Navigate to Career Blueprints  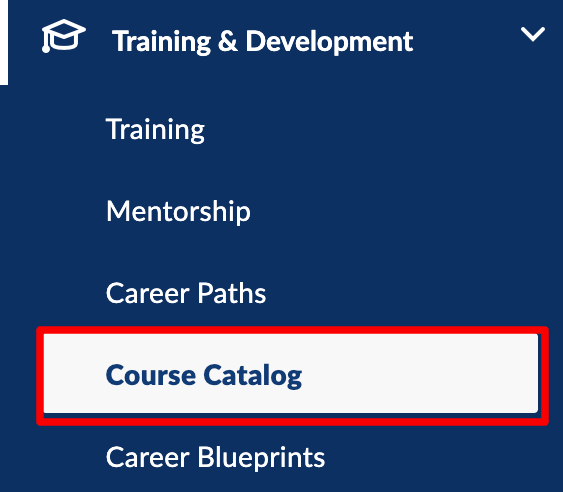215,457
